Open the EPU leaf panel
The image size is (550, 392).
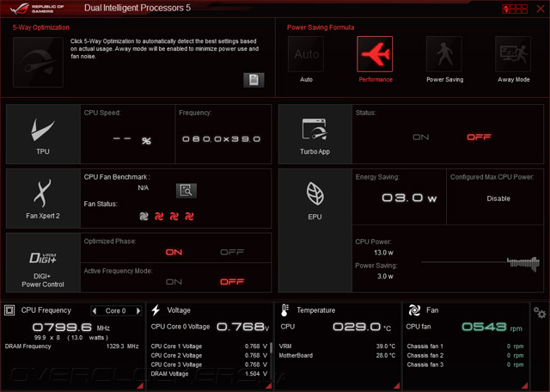(x=315, y=230)
